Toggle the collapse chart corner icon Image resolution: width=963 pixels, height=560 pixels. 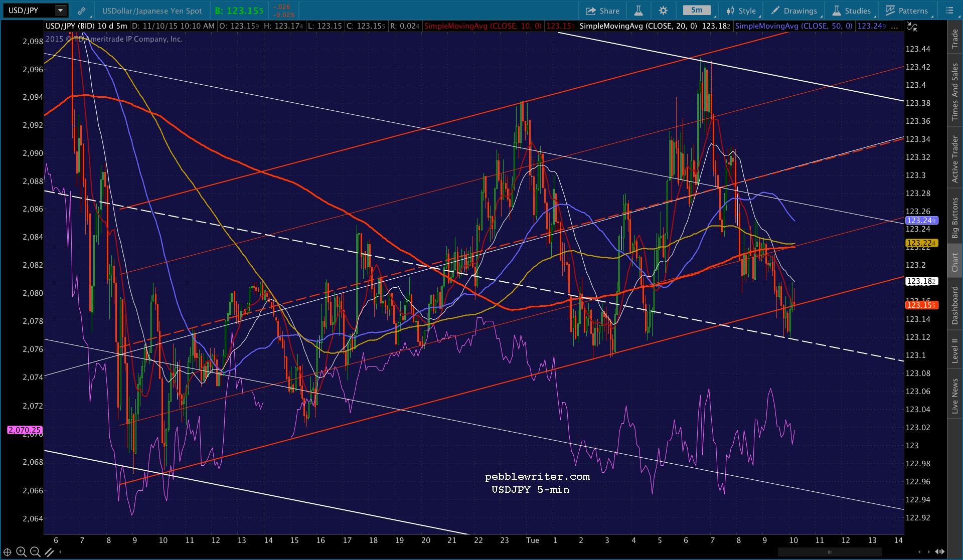912,27
